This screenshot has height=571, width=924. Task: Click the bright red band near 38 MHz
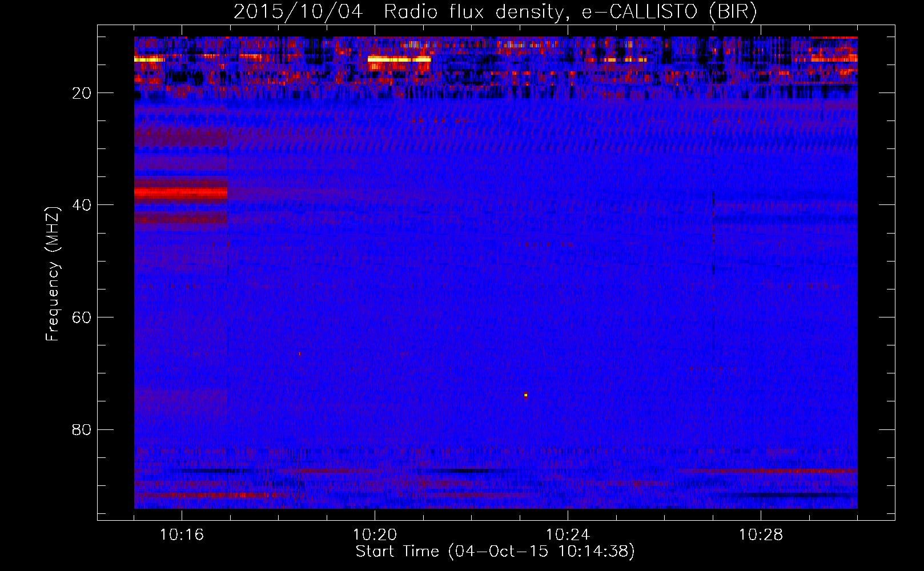pos(181,193)
